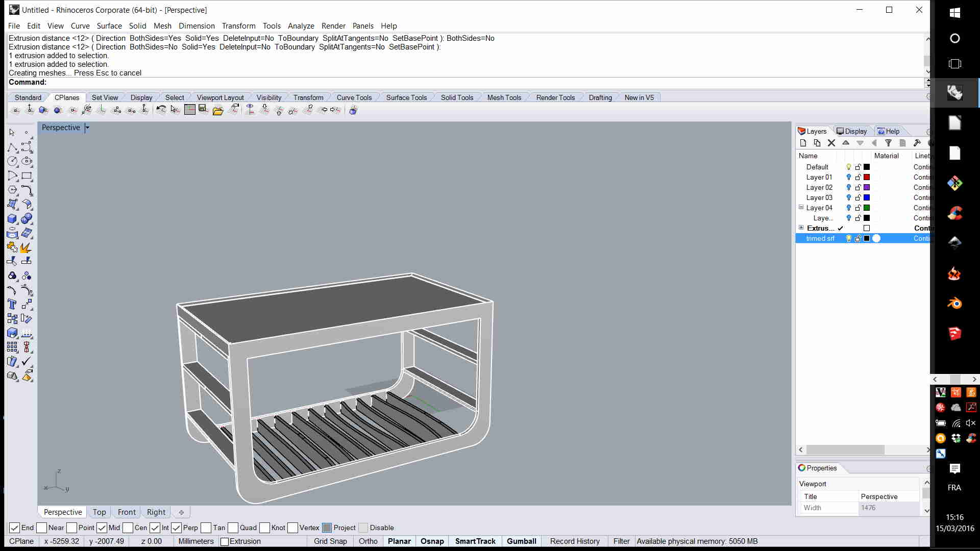This screenshot has width=980, height=551.
Task: Enable the Quad osnap checkbox
Action: click(x=233, y=528)
